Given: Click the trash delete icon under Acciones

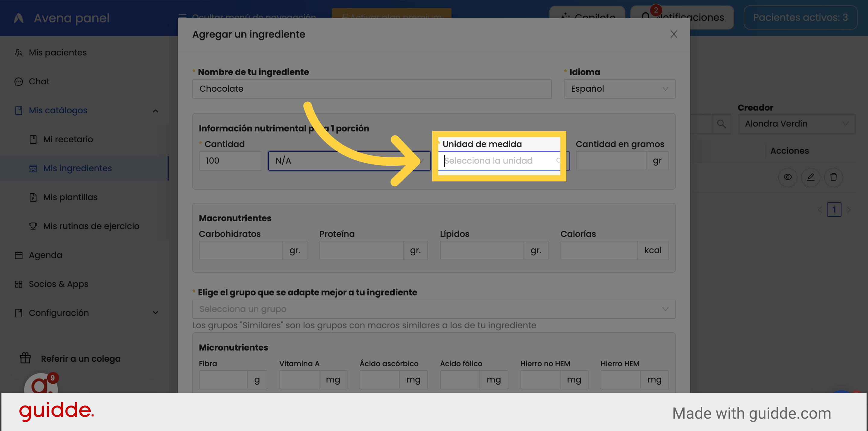Looking at the screenshot, I should pos(833,177).
